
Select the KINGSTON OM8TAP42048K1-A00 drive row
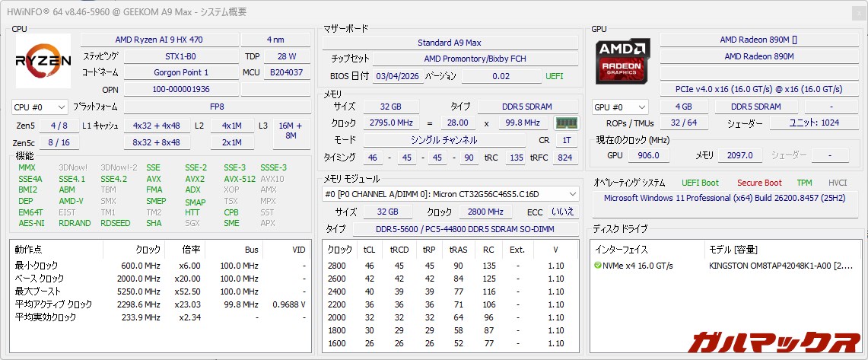click(726, 266)
